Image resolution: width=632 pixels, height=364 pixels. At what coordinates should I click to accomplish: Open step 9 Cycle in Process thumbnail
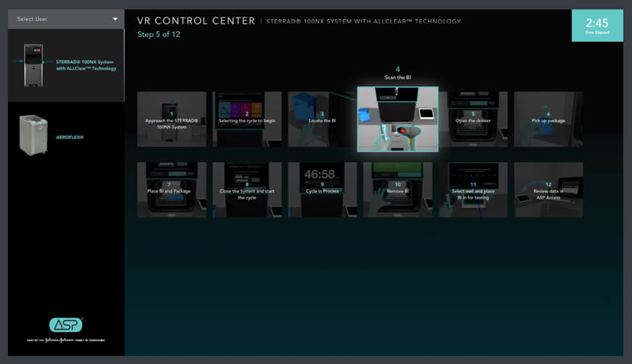point(323,190)
